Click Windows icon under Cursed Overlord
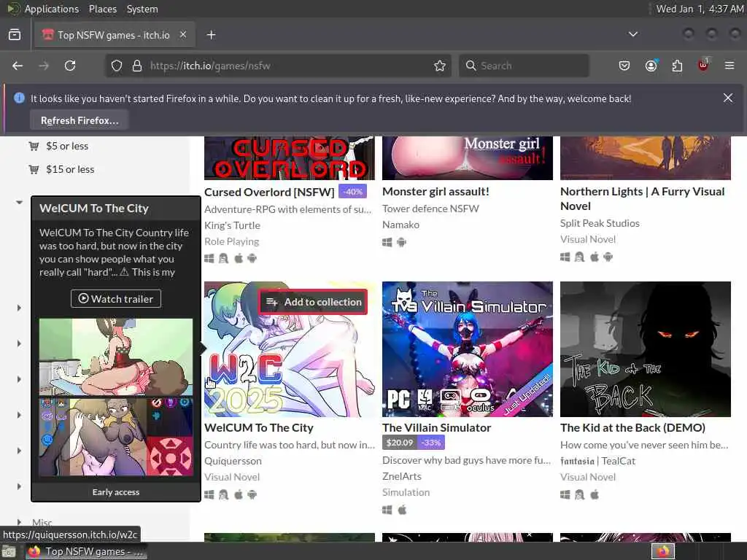Viewport: 747px width, 560px height. coord(209,259)
